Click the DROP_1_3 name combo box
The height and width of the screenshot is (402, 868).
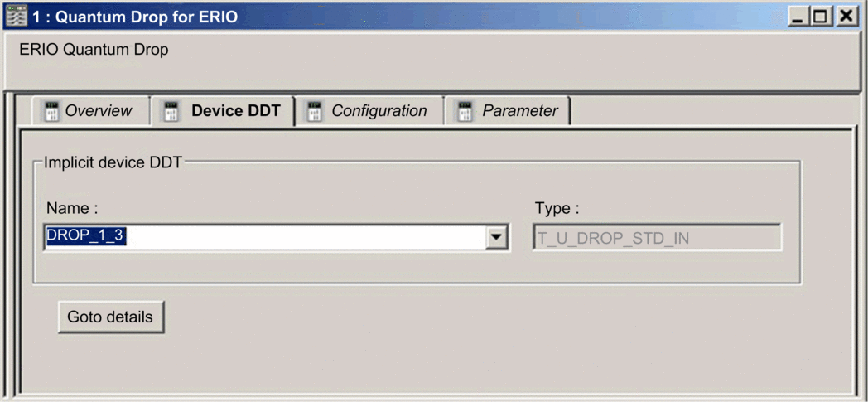click(x=276, y=238)
